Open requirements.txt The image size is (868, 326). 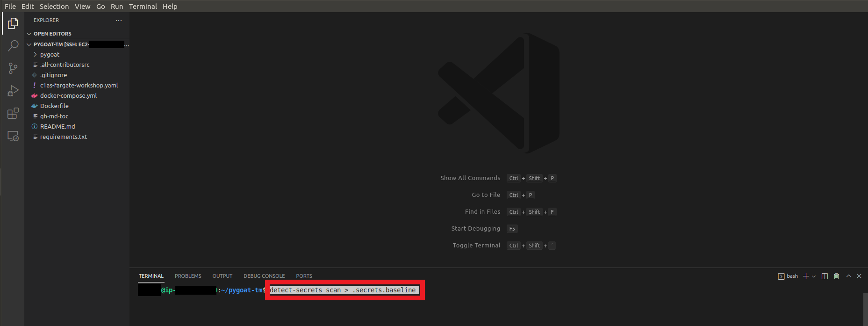77,137
